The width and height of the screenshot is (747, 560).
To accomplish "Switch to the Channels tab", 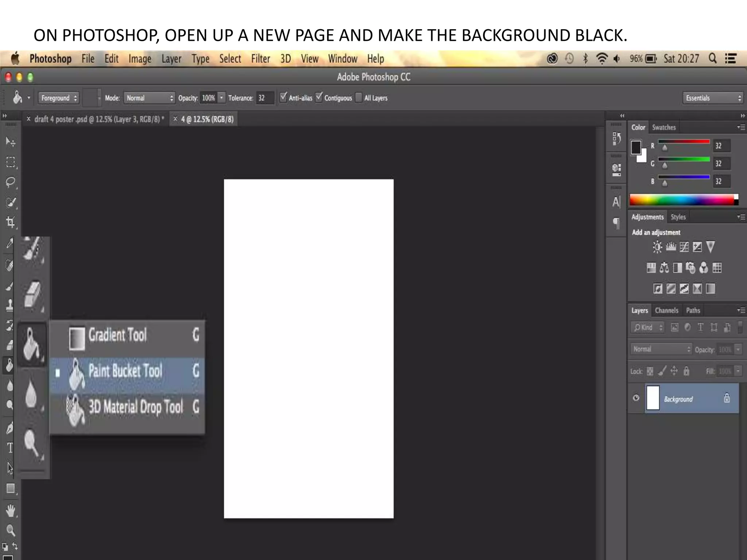I will 666,310.
